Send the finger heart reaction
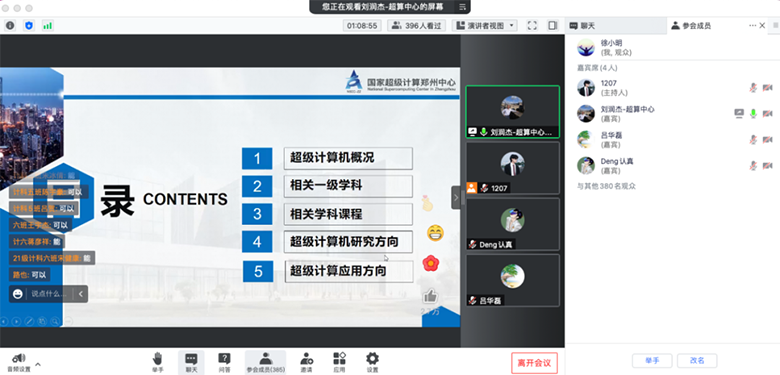 tap(427, 203)
